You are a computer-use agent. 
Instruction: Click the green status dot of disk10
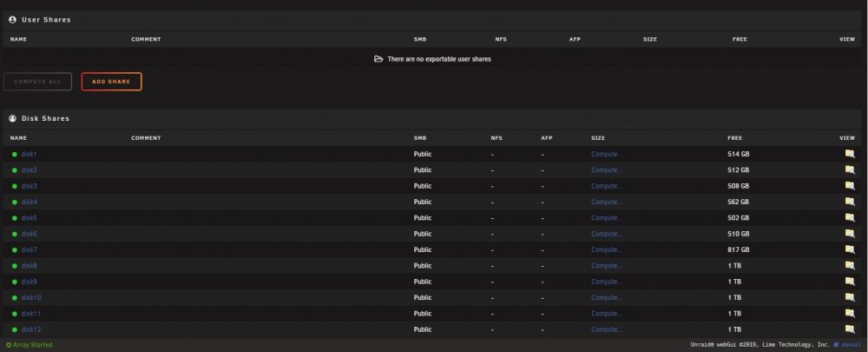15,297
